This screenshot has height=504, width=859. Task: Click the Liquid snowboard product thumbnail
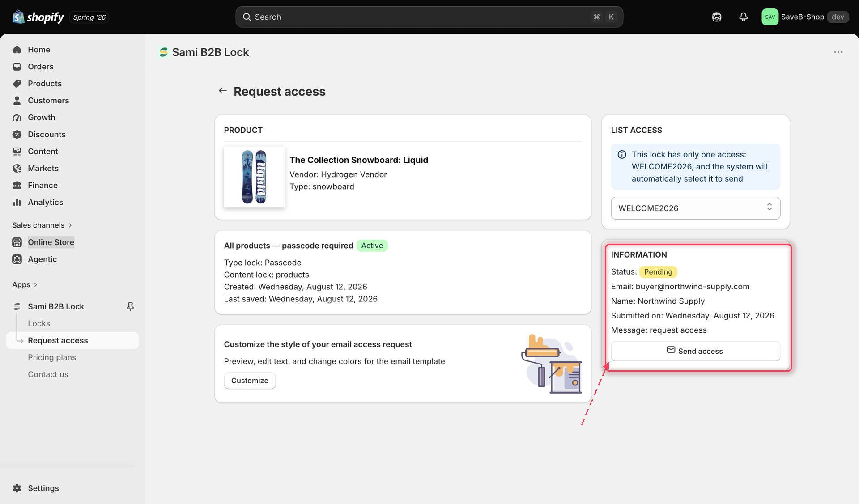click(254, 177)
